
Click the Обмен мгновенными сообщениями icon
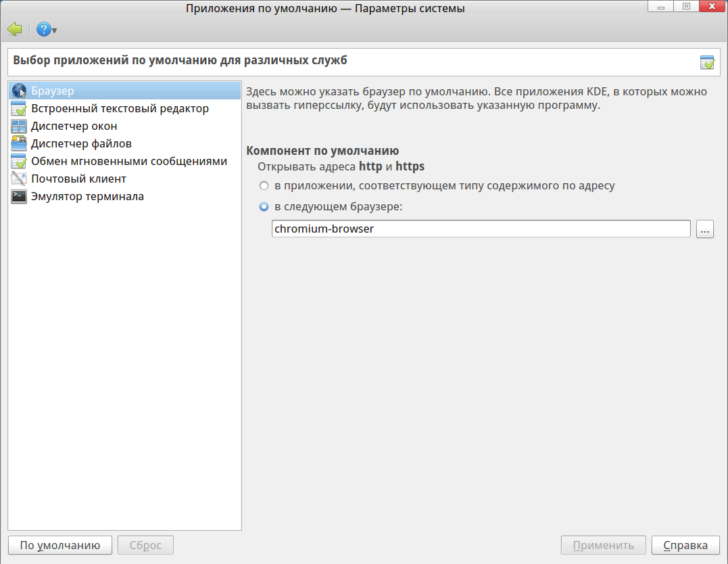coord(19,161)
